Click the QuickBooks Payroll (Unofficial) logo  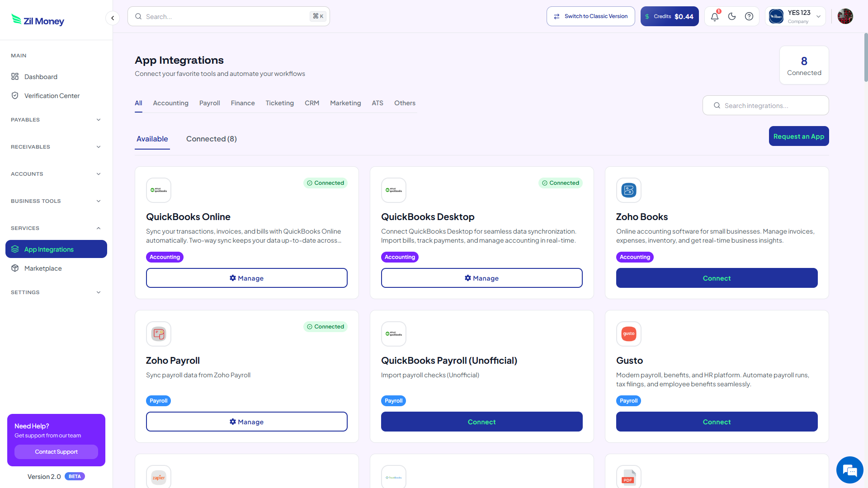394,334
